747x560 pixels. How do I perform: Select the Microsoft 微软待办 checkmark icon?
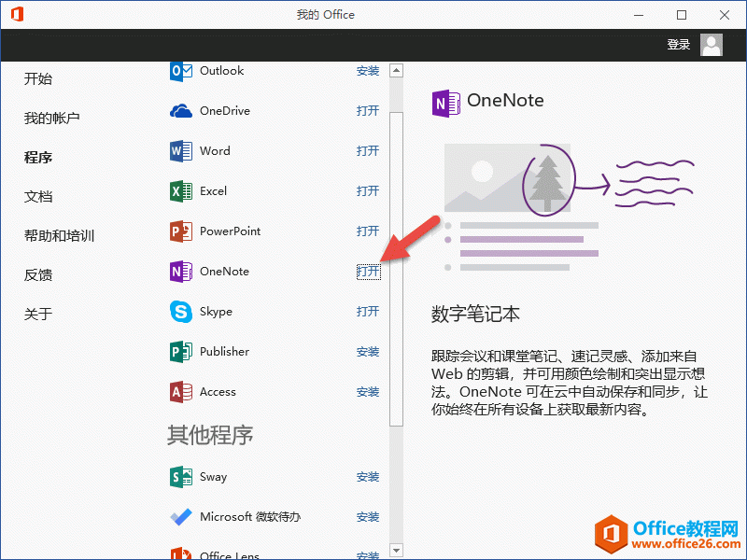coord(181,517)
